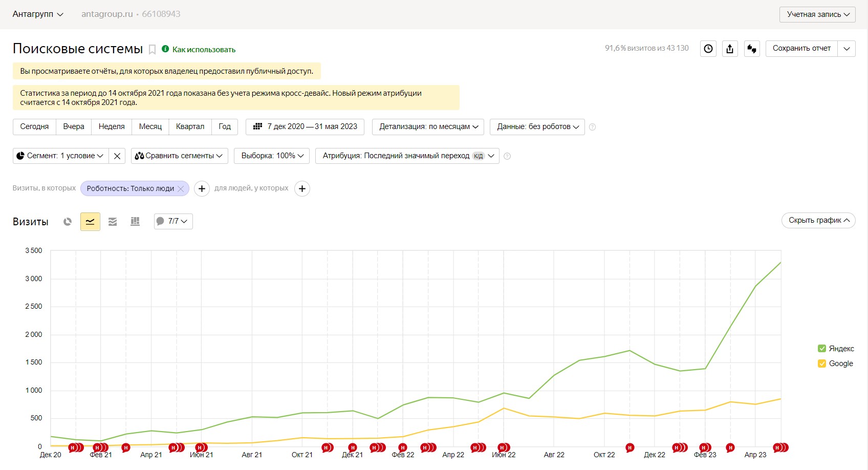Open the scheduled report clock icon
Viewport: 868px width, 470px height.
[708, 49]
